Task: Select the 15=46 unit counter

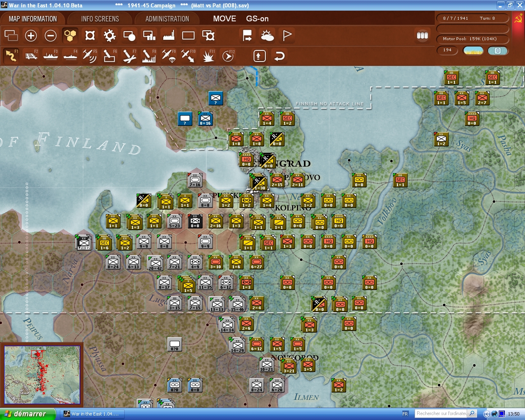Action: pos(237,304)
